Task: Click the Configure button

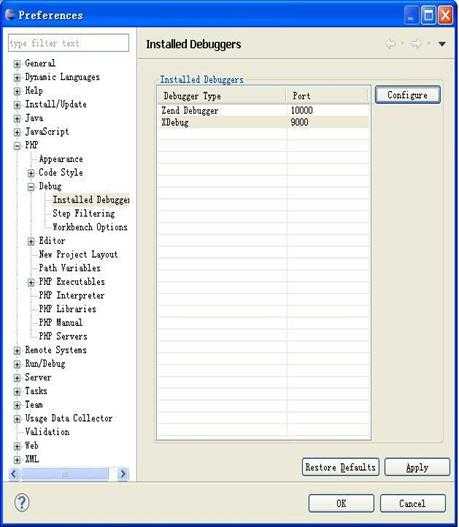Action: tap(408, 95)
